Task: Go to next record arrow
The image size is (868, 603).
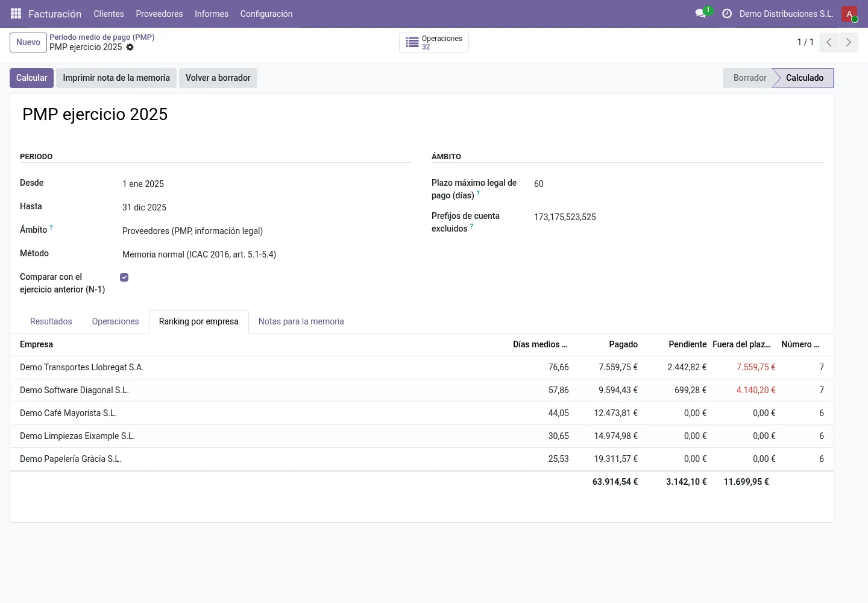Action: (848, 42)
